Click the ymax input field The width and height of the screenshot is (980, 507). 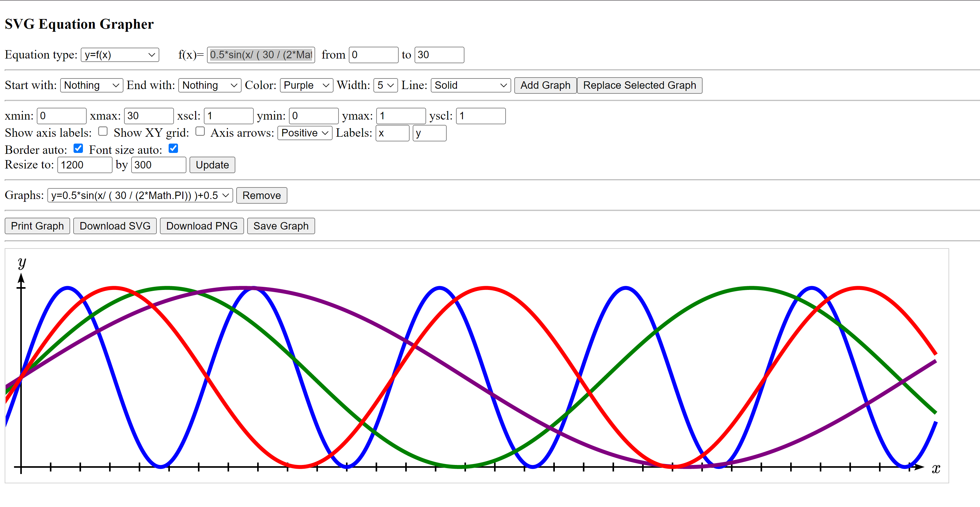[401, 116]
